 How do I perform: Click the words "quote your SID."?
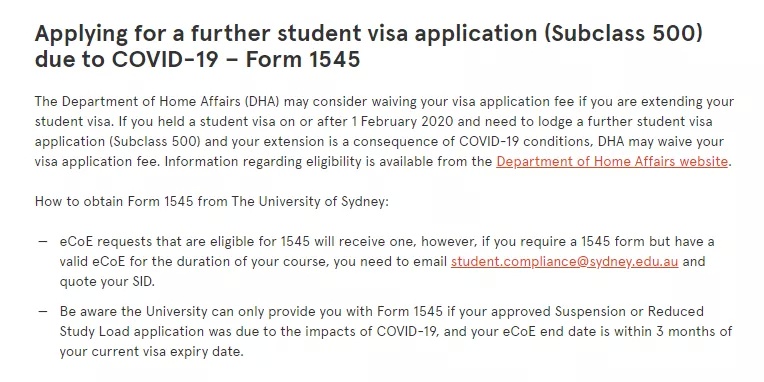coord(107,282)
